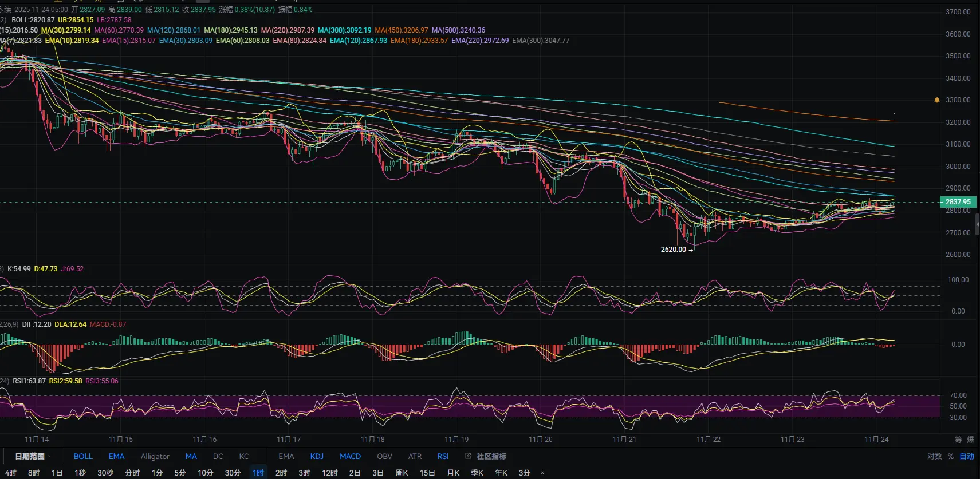Screen dimensions: 980x479
Task: Open the 社区指标 community indicators link
Action: [491, 456]
